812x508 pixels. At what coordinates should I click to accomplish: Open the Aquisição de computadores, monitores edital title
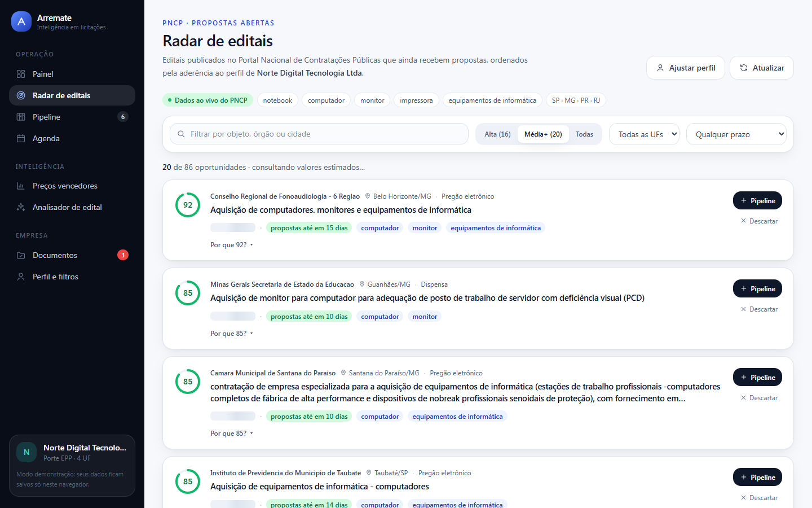[x=341, y=210]
